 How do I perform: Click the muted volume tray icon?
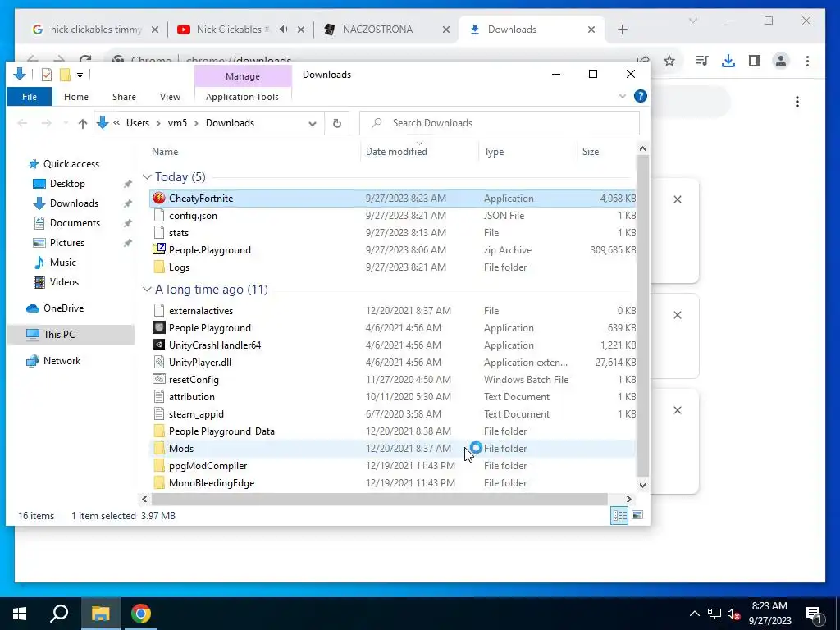pyautogui.click(x=734, y=614)
